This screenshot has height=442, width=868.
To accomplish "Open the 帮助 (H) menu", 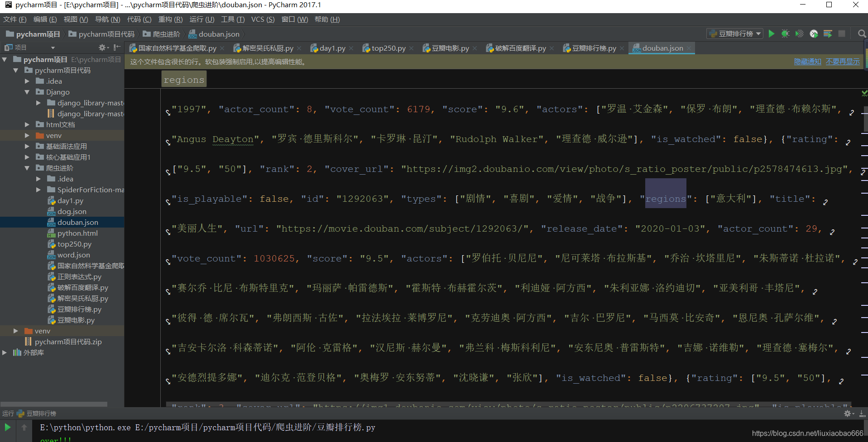I will pyautogui.click(x=327, y=19).
